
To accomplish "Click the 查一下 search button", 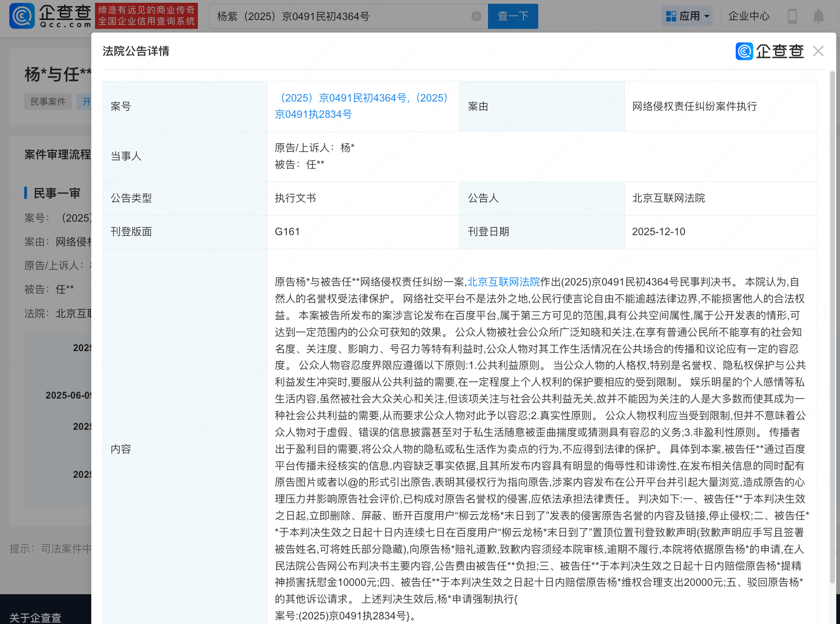I will pyautogui.click(x=513, y=16).
